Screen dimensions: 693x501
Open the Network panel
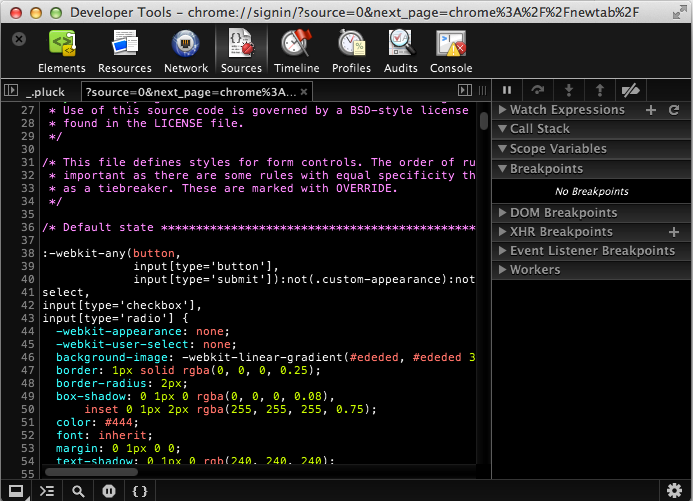186,51
